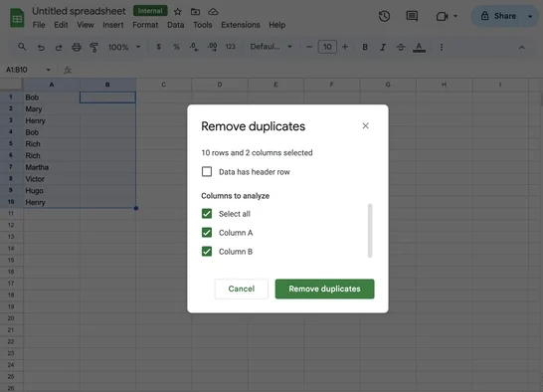Click the Cancel button

coord(241,289)
